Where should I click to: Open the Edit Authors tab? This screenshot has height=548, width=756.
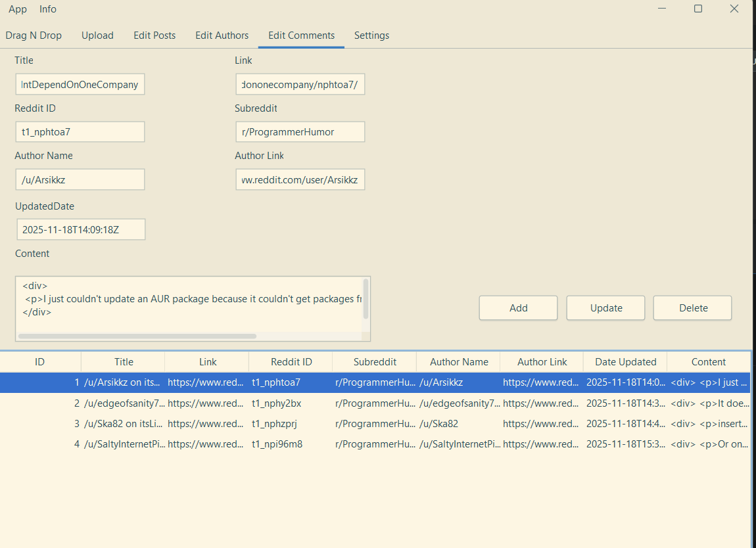[x=222, y=35]
